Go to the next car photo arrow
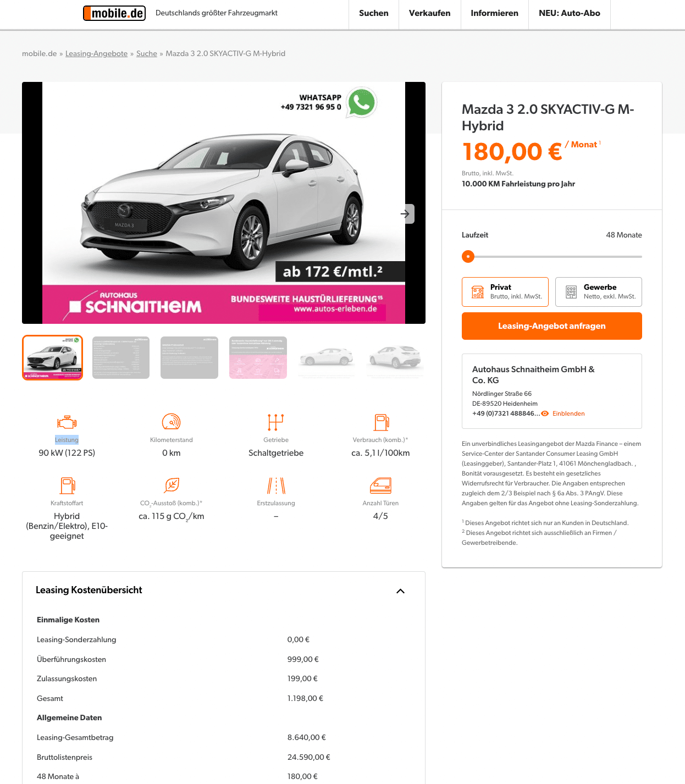Image resolution: width=685 pixels, height=784 pixels. pyautogui.click(x=405, y=214)
